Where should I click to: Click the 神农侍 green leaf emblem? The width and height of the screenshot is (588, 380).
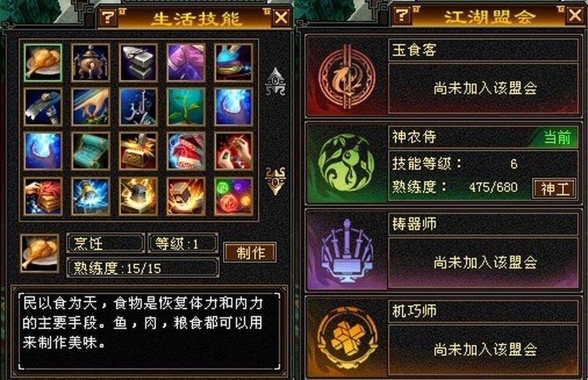346,163
